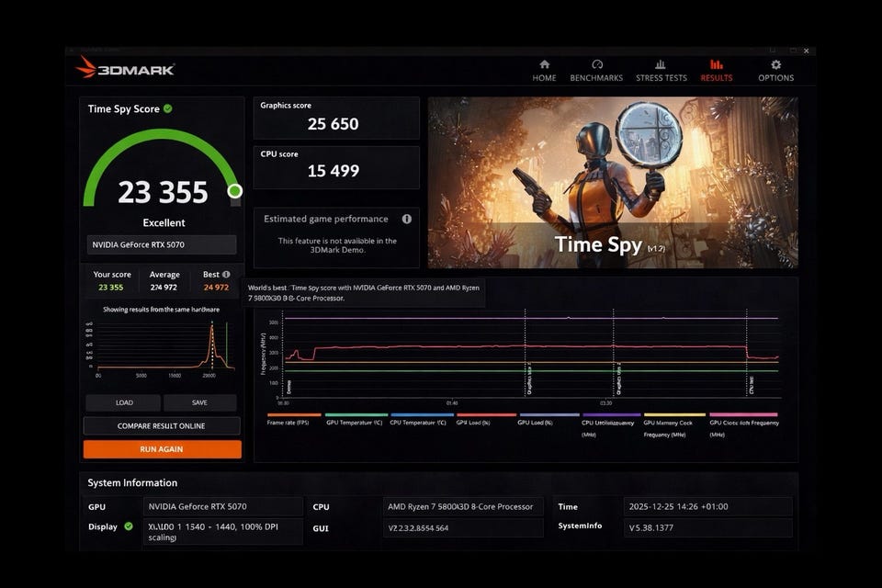882x588 pixels.
Task: Select the Stress Tests bar-chart icon
Action: [x=661, y=64]
